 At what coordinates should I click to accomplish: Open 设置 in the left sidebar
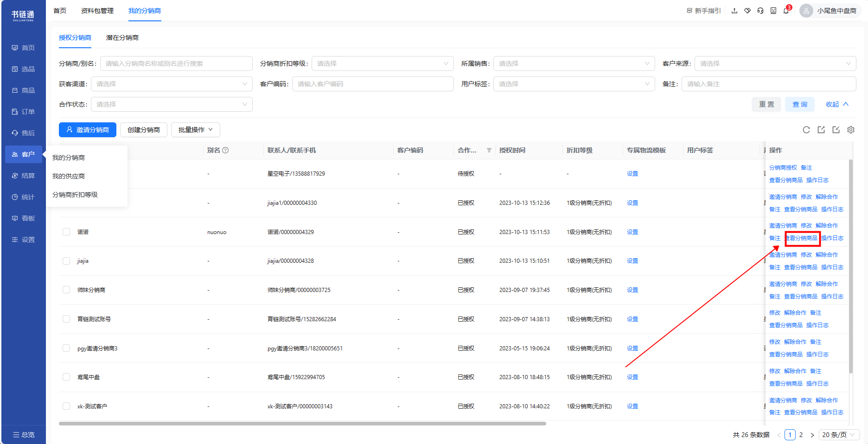click(23, 240)
